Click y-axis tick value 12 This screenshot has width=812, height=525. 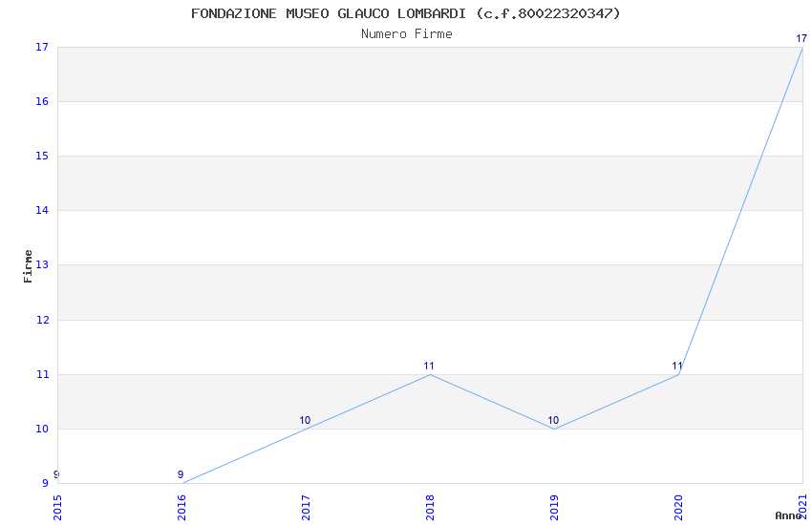pos(42,320)
